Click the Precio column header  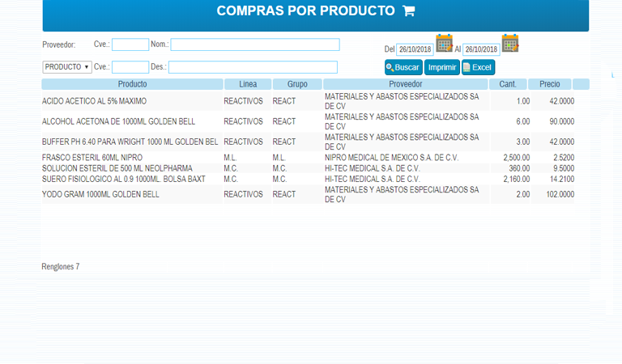click(x=550, y=84)
